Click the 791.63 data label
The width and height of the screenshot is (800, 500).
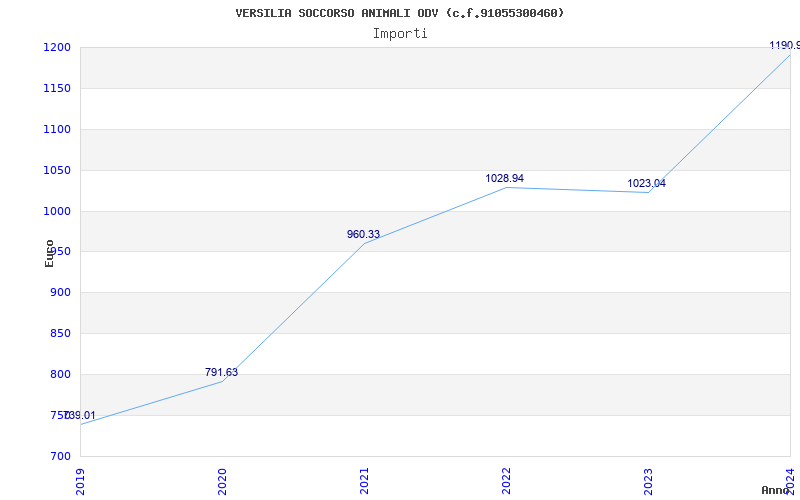221,372
